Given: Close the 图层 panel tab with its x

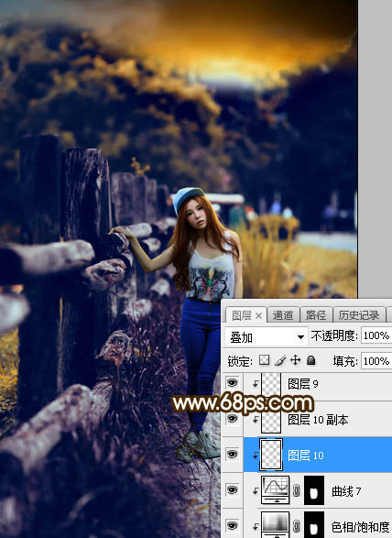Looking at the screenshot, I should coord(258,315).
